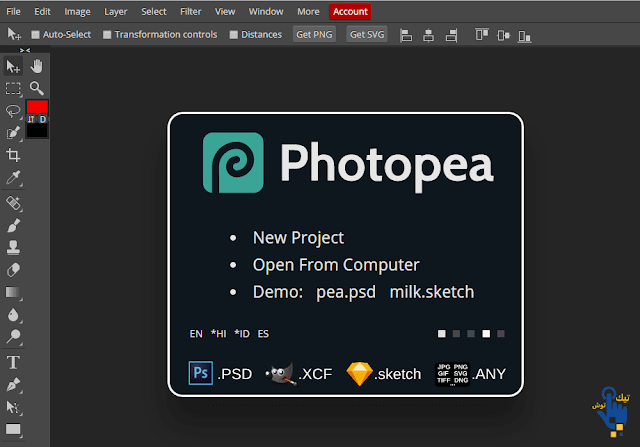Click the Move tool icon in options bar
This screenshot has height=447, width=640.
coord(14,34)
